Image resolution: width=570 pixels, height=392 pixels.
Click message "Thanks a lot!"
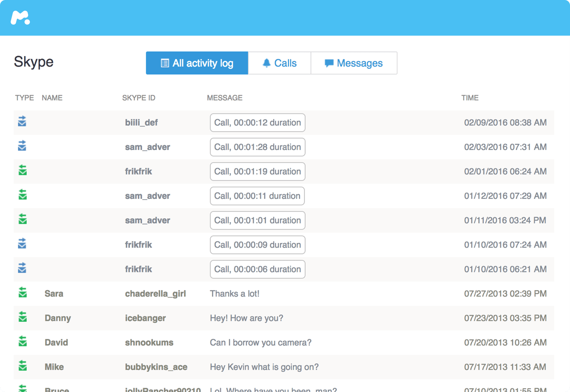(234, 294)
